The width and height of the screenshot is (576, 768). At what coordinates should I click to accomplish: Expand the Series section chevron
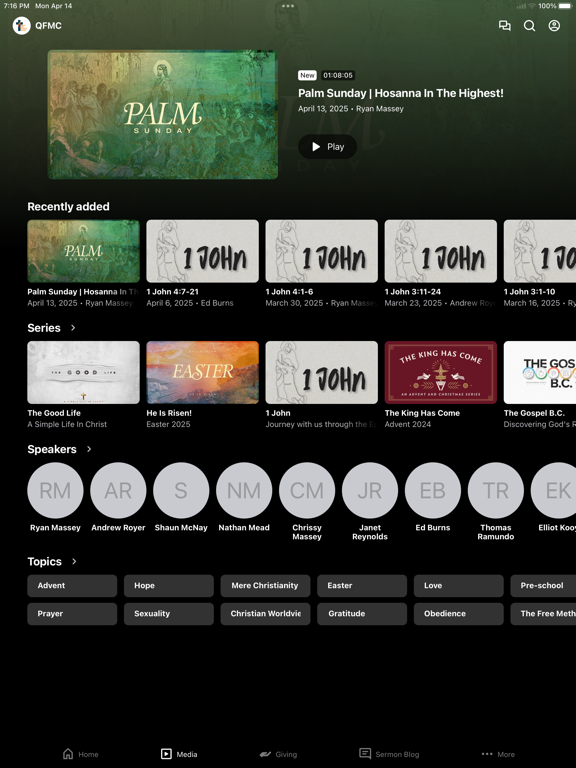[x=73, y=328]
